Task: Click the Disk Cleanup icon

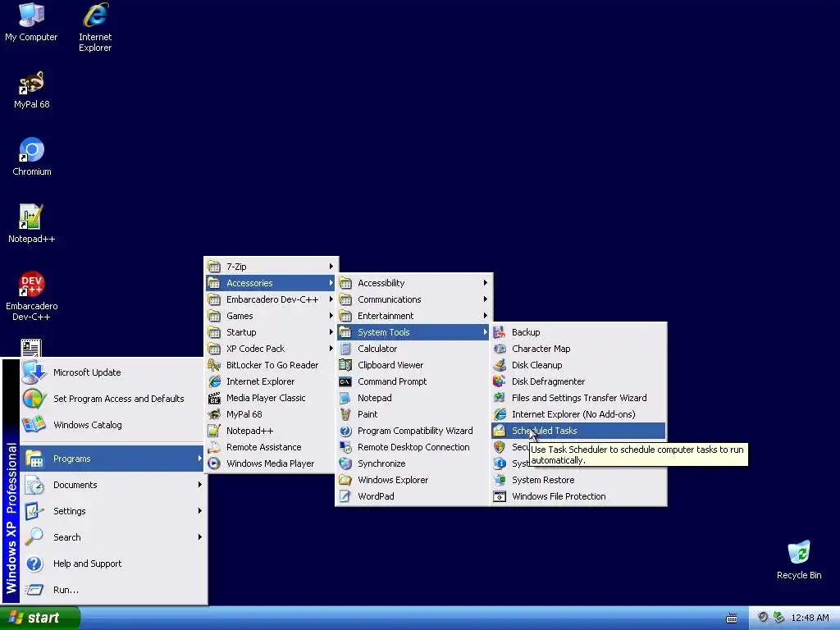Action: coord(500,365)
